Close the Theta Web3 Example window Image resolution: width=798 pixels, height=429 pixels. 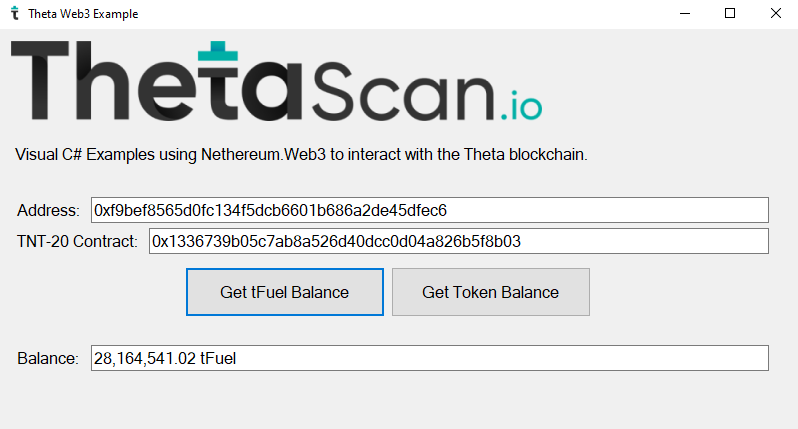[x=775, y=14]
